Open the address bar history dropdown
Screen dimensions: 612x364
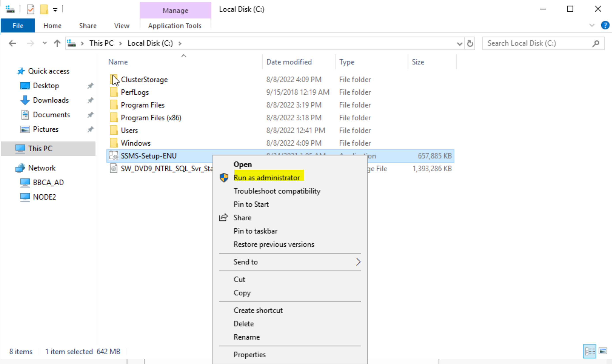(460, 44)
